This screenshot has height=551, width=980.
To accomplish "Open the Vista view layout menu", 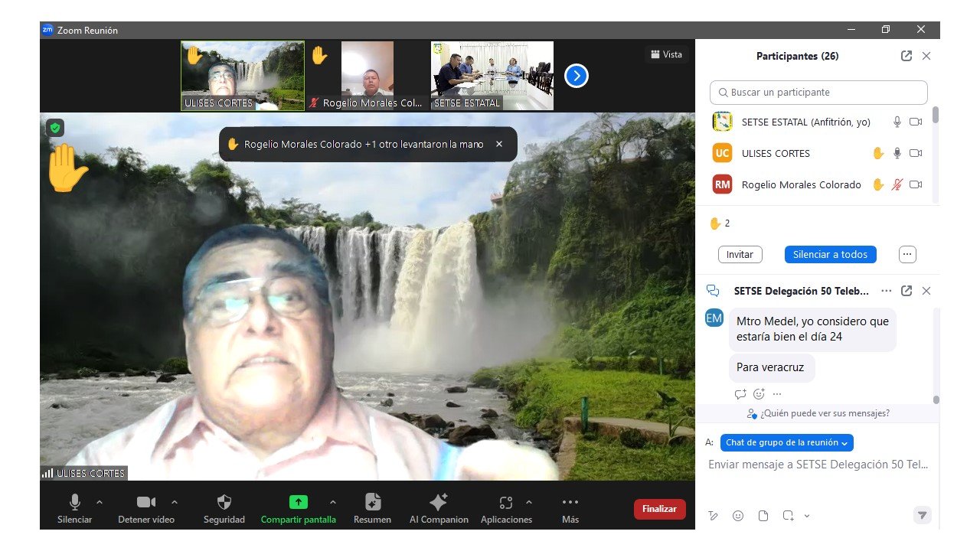I will point(666,54).
